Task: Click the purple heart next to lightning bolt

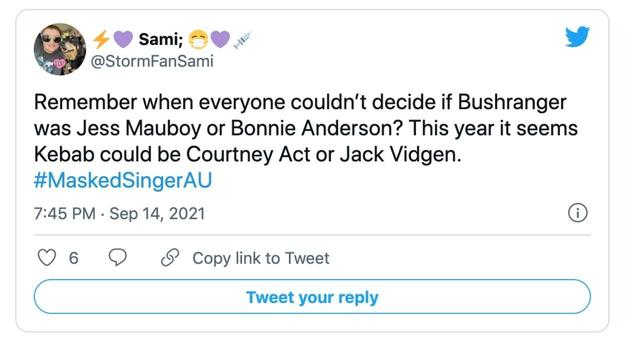Action: 123,40
